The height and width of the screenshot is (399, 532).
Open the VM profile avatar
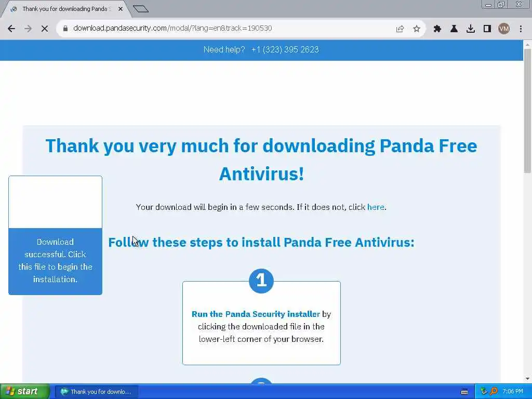click(504, 29)
